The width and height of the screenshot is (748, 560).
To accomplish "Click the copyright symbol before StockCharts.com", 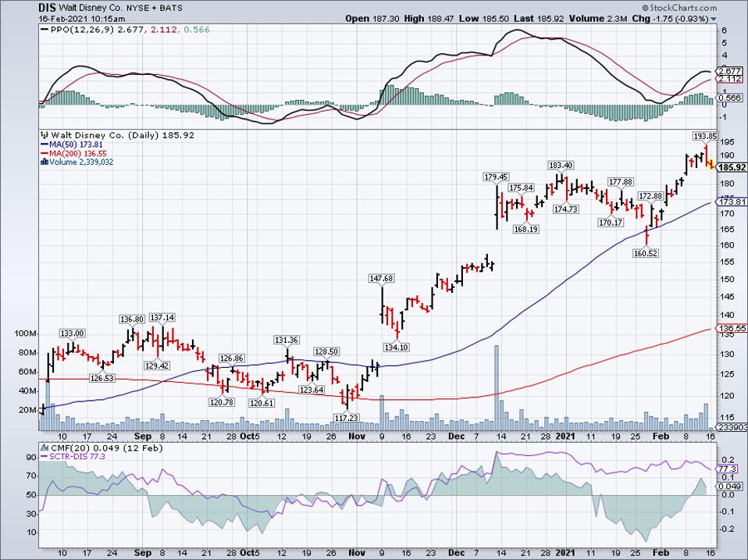I will point(645,8).
